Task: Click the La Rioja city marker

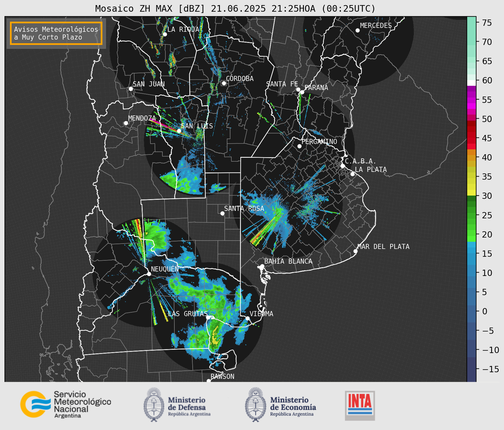Action: click(x=165, y=34)
